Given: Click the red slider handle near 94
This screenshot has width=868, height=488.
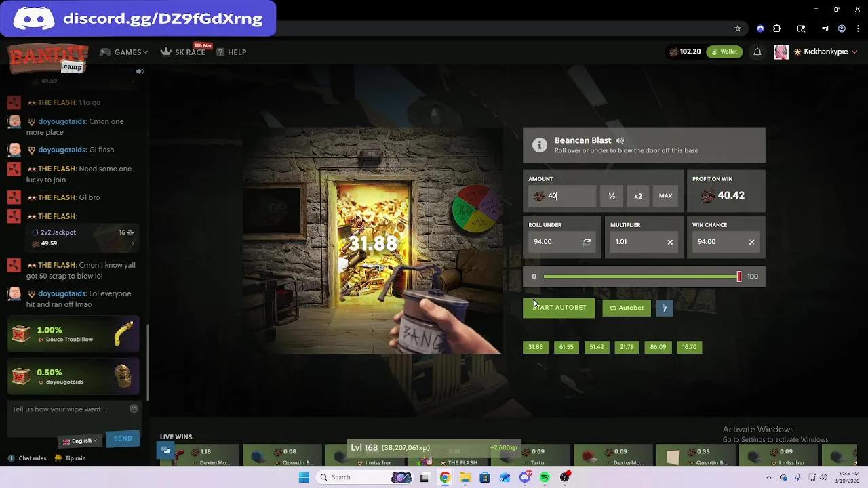Looking at the screenshot, I should coord(739,276).
